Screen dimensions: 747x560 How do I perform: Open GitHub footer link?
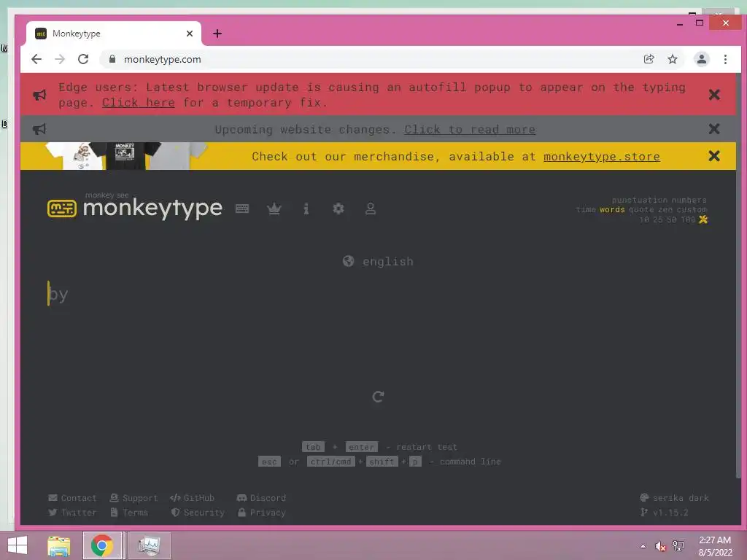[192, 497]
